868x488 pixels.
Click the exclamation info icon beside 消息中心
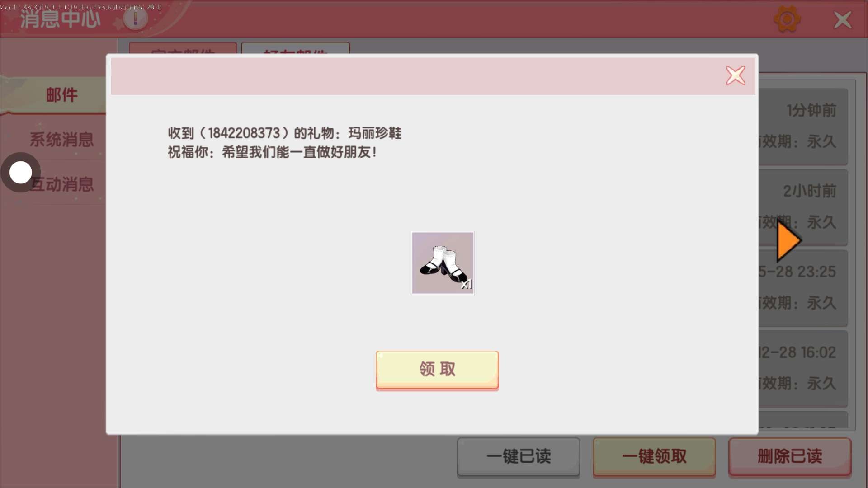(135, 19)
